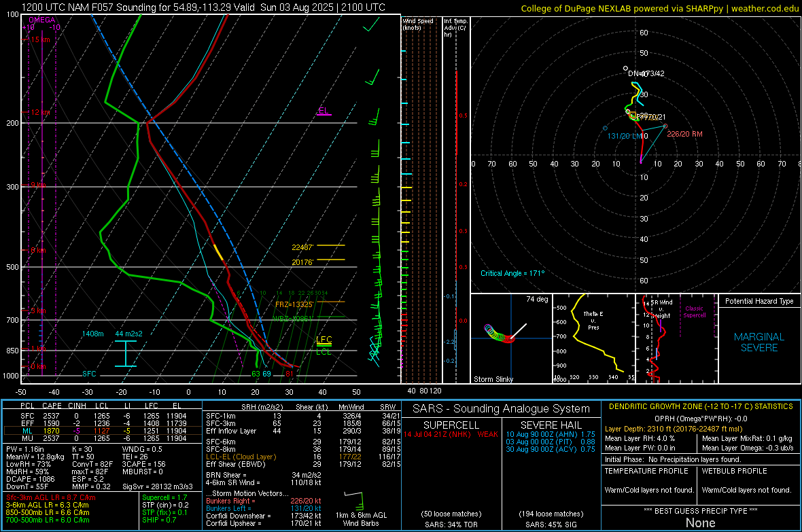This screenshot has width=802, height=532.
Task: Click the magenta 'EL' level marker label
Action: (x=324, y=111)
